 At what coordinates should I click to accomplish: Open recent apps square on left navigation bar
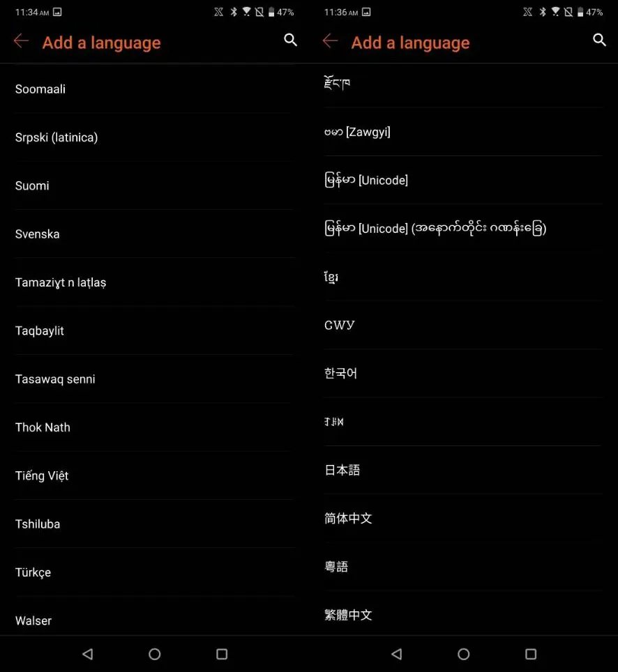222,654
